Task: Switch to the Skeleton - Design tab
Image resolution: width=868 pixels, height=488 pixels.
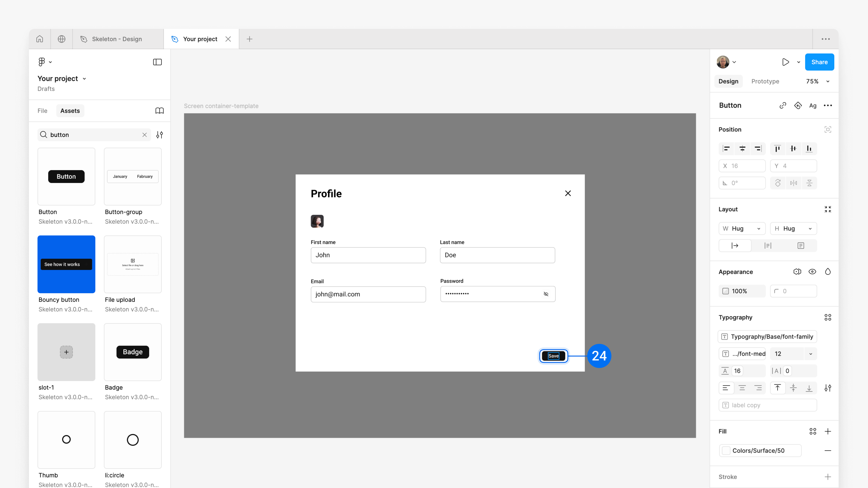Action: 117,39
